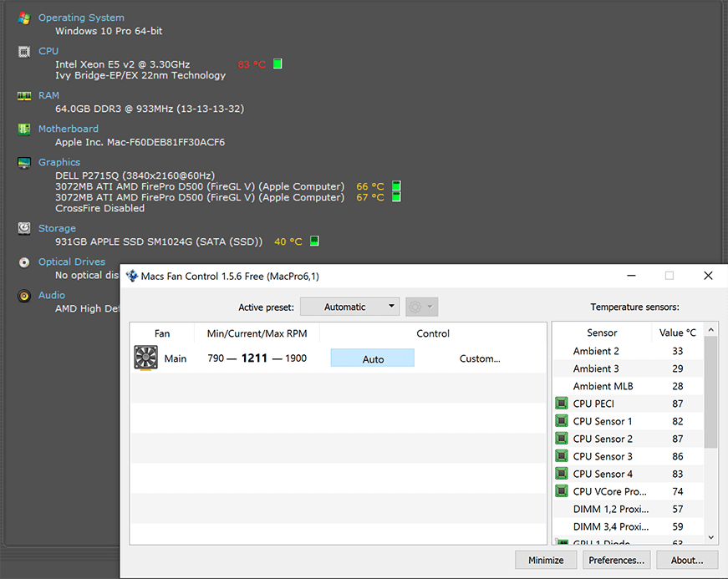The width and height of the screenshot is (728, 579).
Task: Open the CPU section link
Action: pos(48,51)
